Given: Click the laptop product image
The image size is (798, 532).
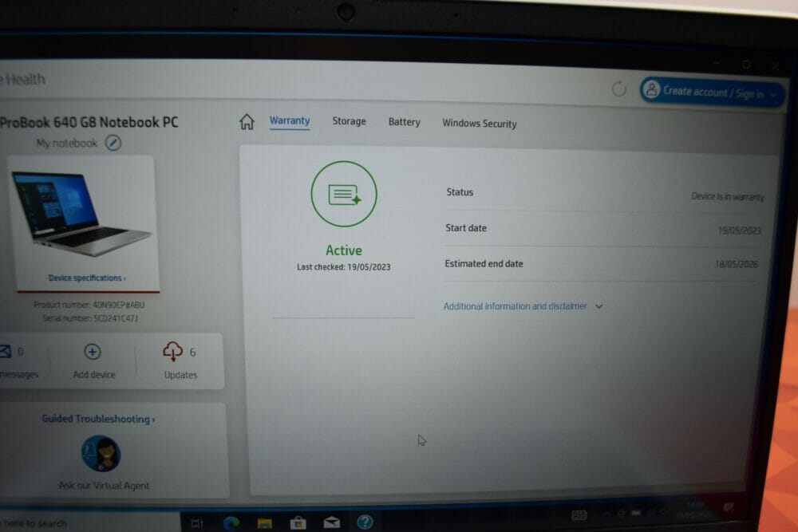Looking at the screenshot, I should tap(81, 214).
